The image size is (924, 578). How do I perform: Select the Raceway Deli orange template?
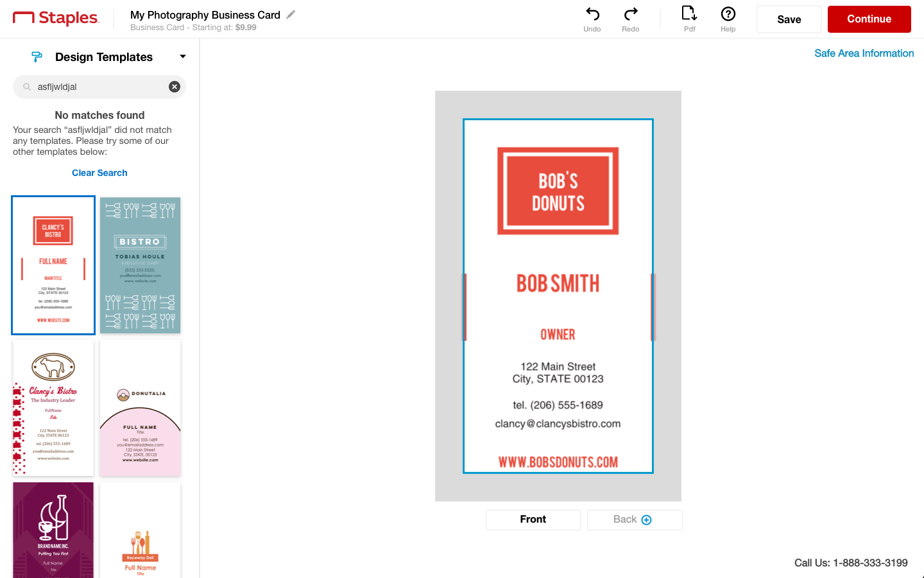point(141,530)
